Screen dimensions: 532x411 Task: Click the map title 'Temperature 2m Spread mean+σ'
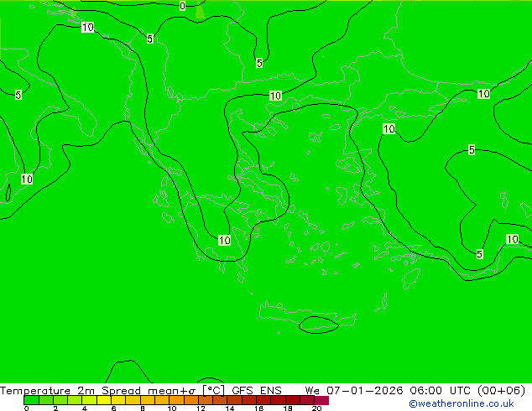coord(97,391)
